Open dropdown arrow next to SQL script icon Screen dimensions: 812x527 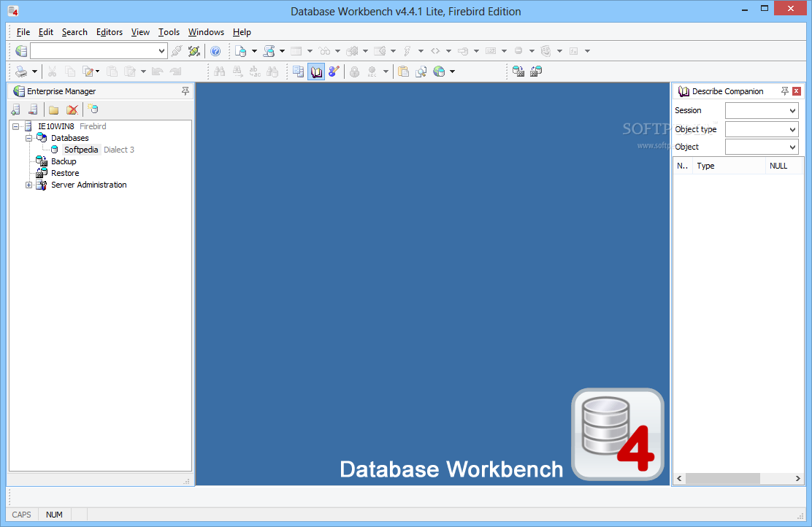(x=283, y=51)
